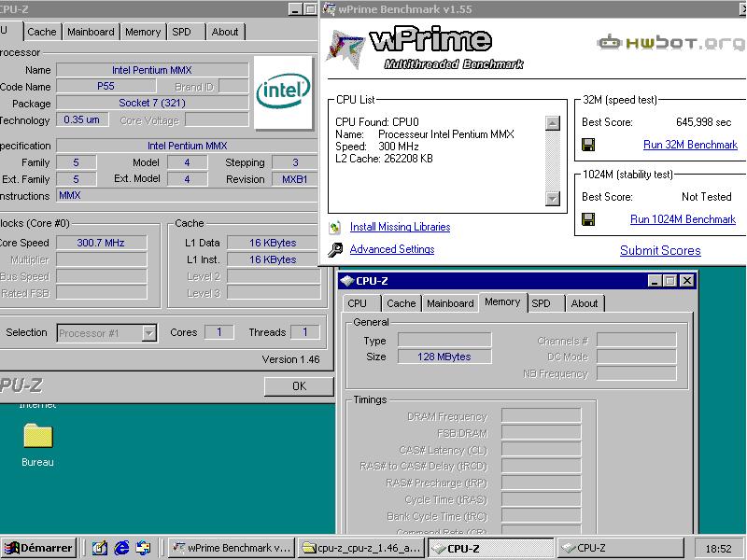The height and width of the screenshot is (560, 747).
Task: Switch to the last, unpressed CPU-Z taskbar button
Action: 620,548
